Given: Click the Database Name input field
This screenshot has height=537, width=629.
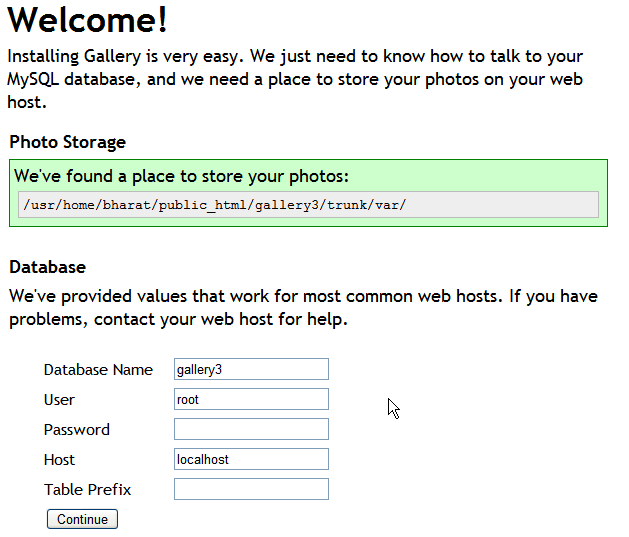Looking at the screenshot, I should click(x=251, y=369).
